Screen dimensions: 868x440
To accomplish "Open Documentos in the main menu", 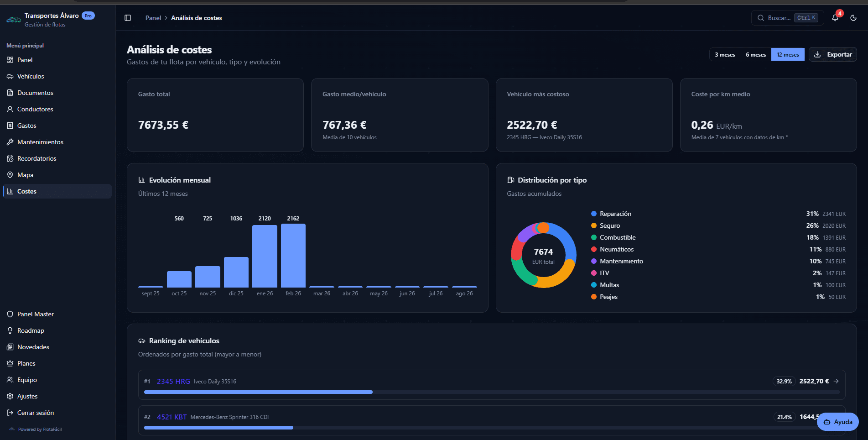I will coord(57,93).
